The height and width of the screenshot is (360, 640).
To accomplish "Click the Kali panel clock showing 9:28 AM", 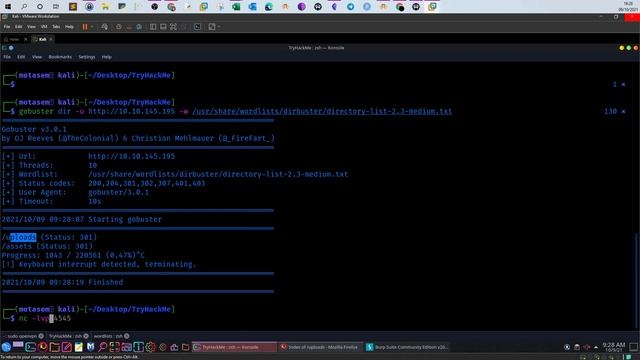I will (614, 347).
